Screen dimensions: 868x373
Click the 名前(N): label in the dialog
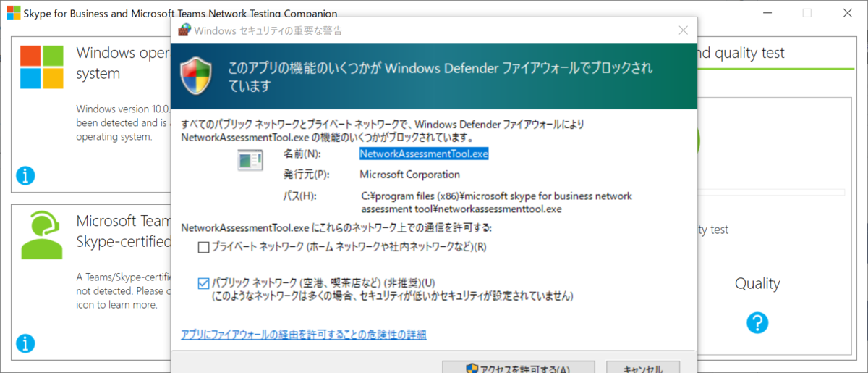[302, 154]
